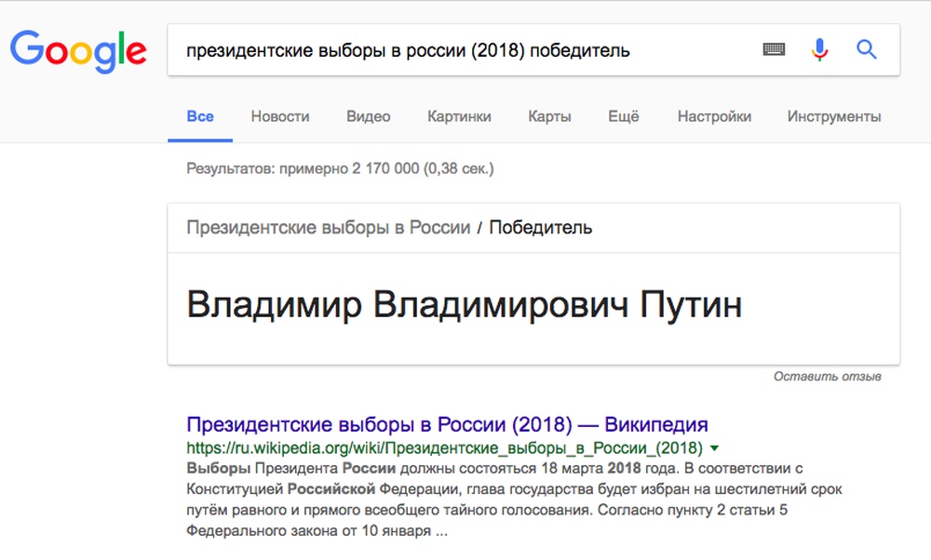Open the on-screen keyboard icon
931x560 pixels.
774,50
